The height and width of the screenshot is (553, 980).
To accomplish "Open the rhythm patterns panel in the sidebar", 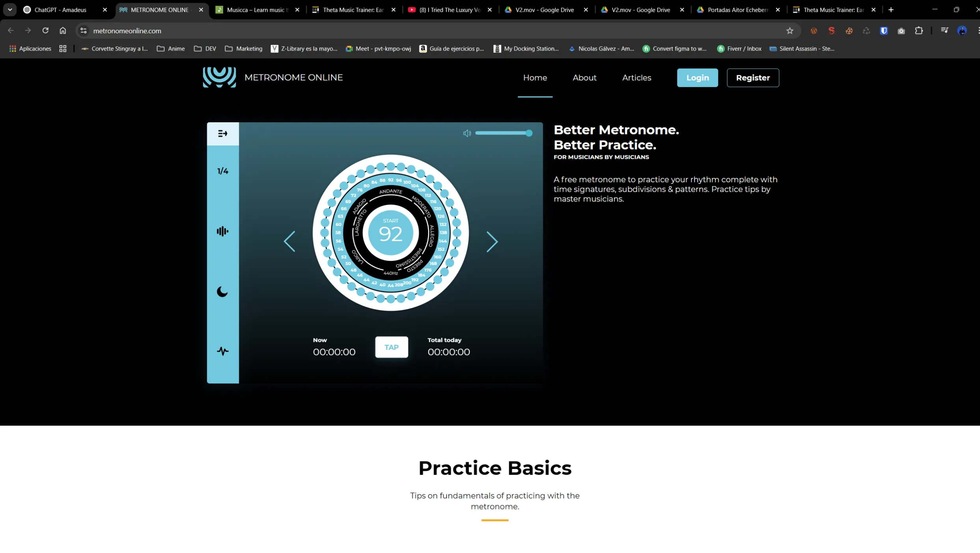I will tap(223, 133).
